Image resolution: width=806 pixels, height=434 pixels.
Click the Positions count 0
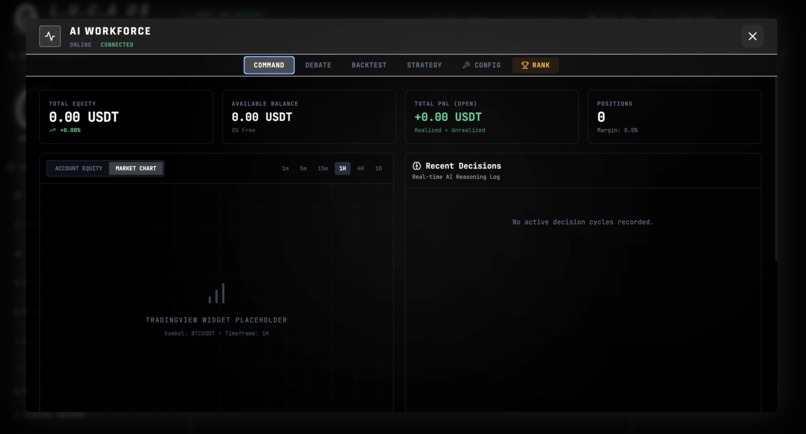(601, 117)
